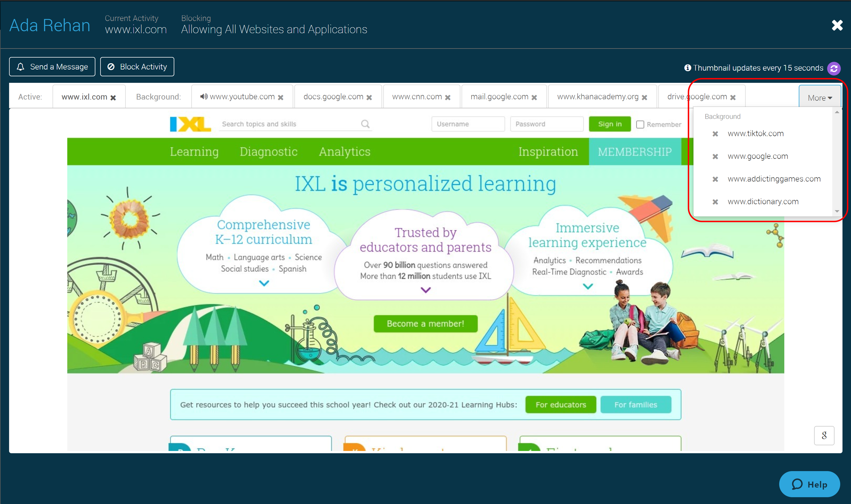This screenshot has width=851, height=504.
Task: Close the docs.google.com tab
Action: pyautogui.click(x=369, y=98)
